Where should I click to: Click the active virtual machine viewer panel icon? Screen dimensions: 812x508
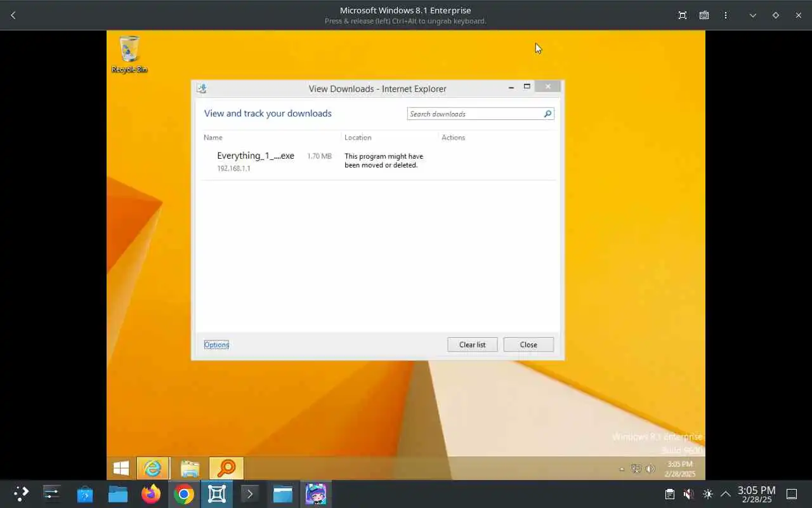pos(217,494)
